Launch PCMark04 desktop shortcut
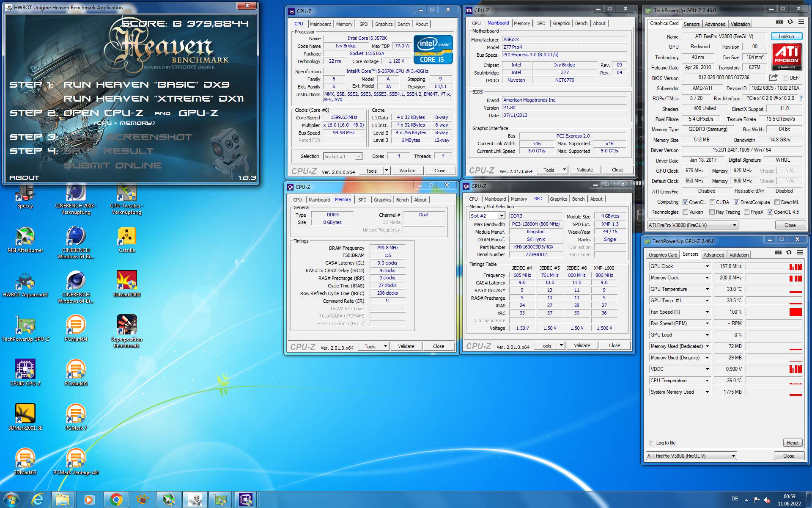This screenshot has height=508, width=812. pyautogui.click(x=76, y=329)
